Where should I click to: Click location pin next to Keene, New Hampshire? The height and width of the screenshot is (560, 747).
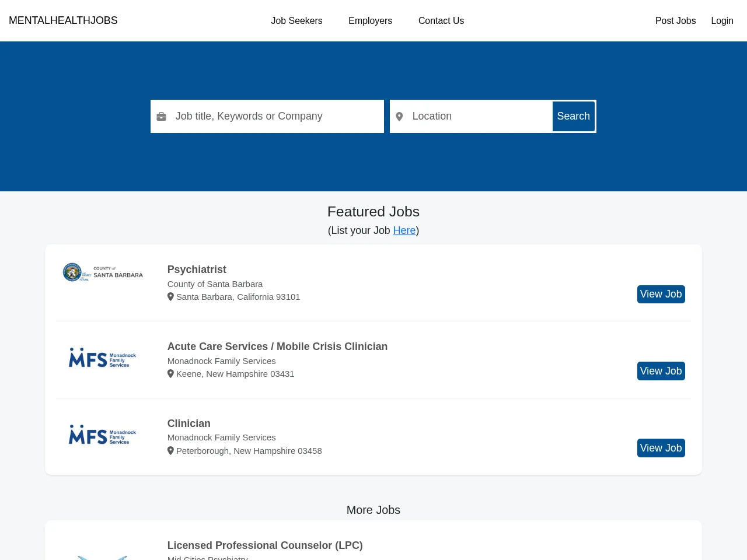[170, 374]
